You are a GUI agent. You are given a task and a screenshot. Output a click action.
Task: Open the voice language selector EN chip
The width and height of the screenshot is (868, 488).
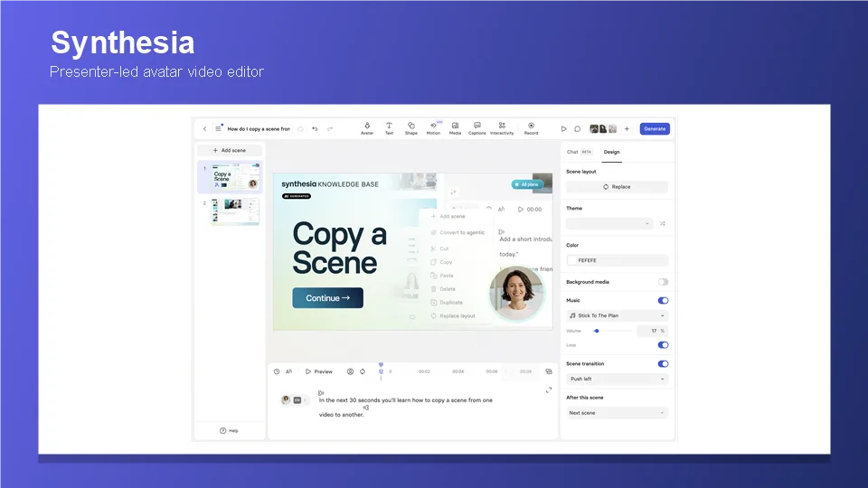(297, 400)
